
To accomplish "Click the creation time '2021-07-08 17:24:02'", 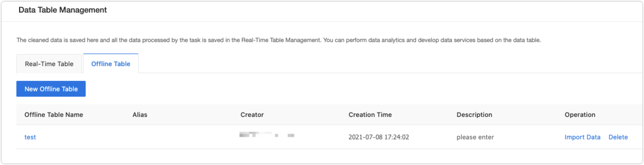I will [x=379, y=137].
